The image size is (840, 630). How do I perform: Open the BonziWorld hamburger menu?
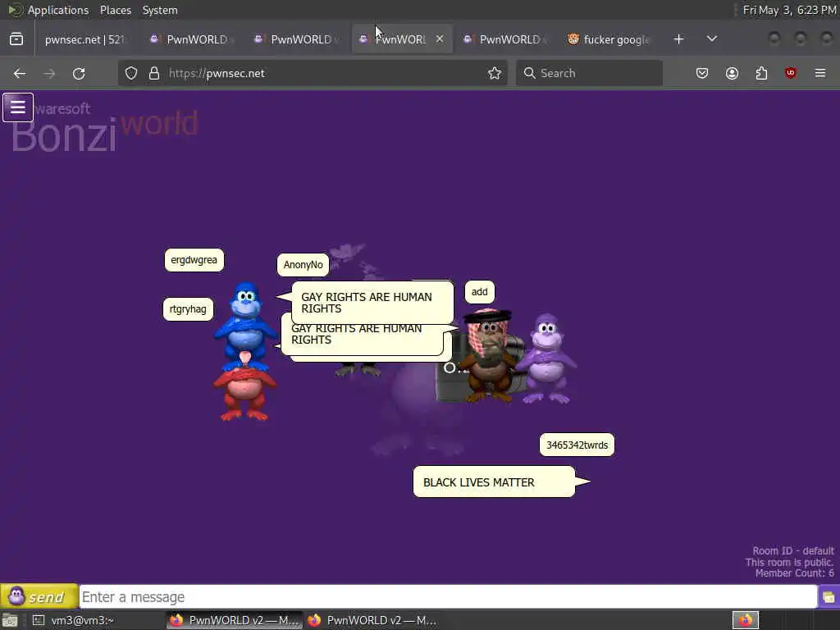click(x=18, y=107)
